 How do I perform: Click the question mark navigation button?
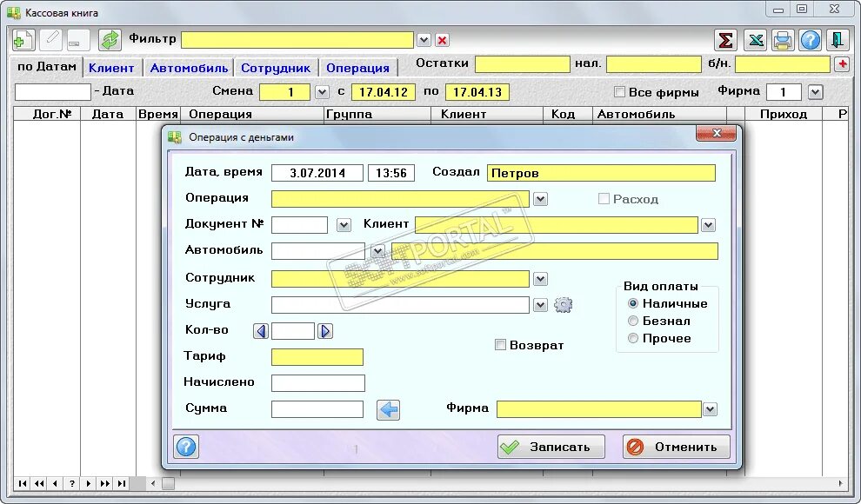pyautogui.click(x=72, y=484)
